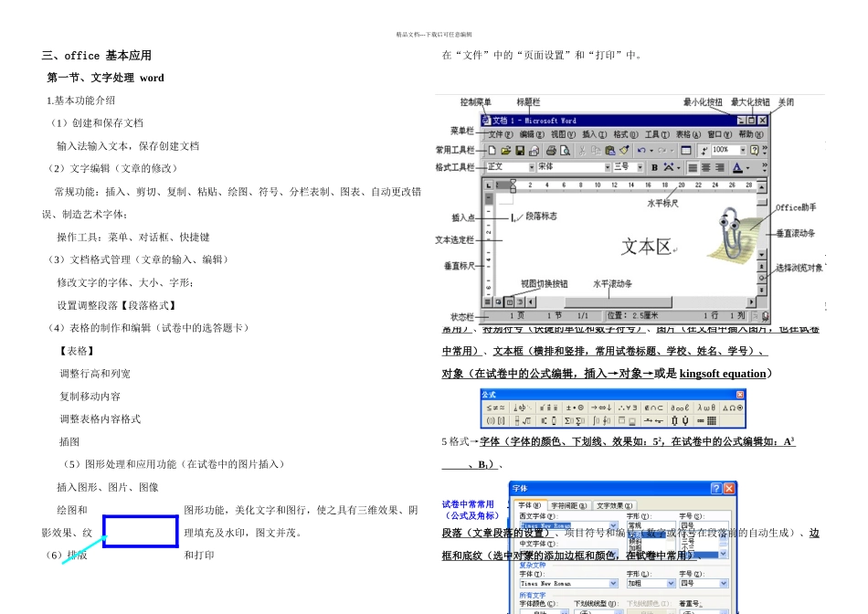Click the Align Left icon
The height and width of the screenshot is (614, 868).
pos(693,167)
